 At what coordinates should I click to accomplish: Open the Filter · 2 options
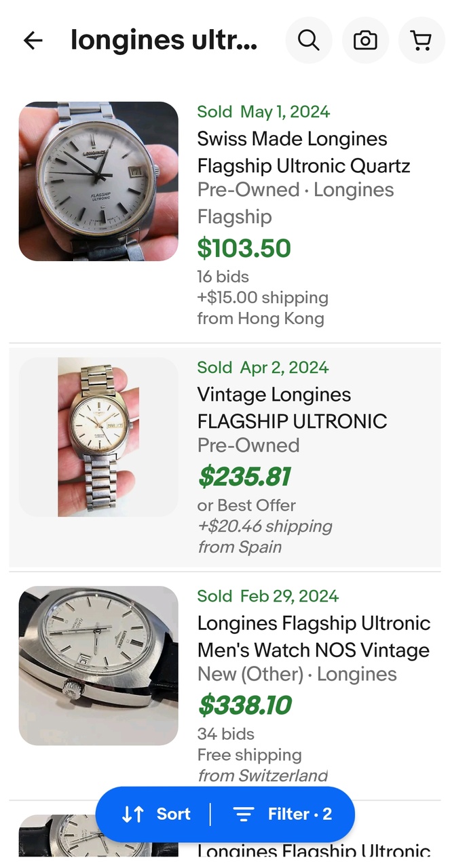click(282, 814)
